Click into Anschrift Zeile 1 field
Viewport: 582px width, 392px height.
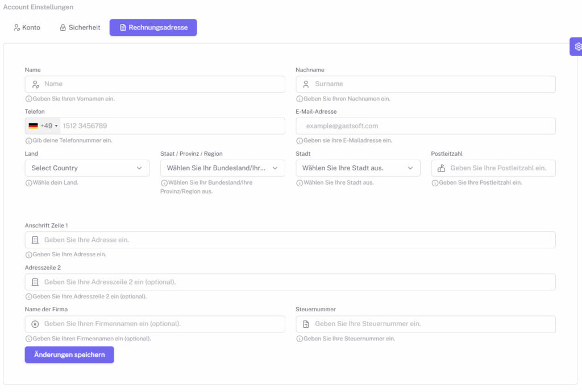(x=290, y=240)
